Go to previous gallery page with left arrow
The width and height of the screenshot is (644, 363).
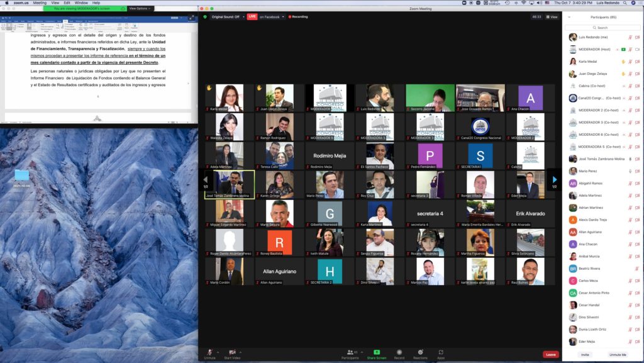coord(206,179)
